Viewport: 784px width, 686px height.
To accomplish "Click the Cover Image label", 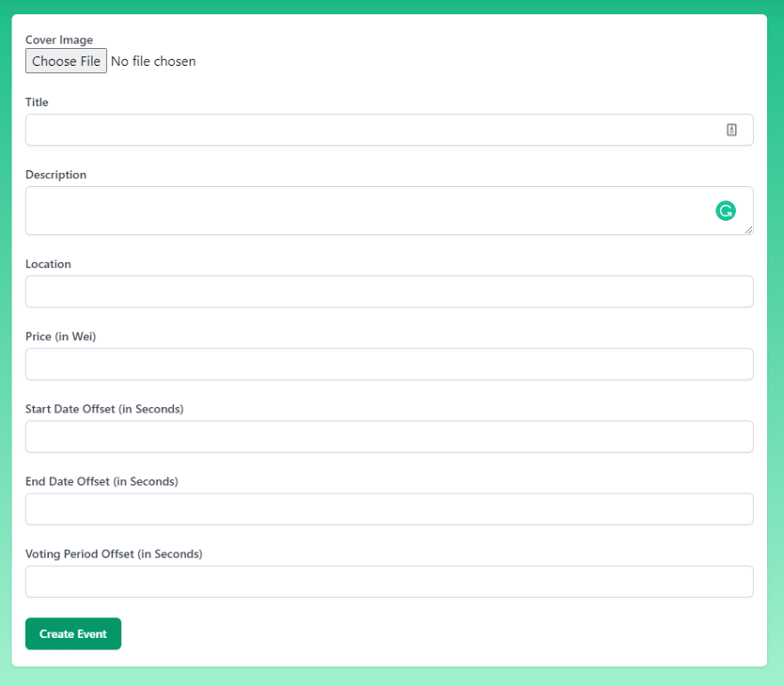I will tap(59, 39).
